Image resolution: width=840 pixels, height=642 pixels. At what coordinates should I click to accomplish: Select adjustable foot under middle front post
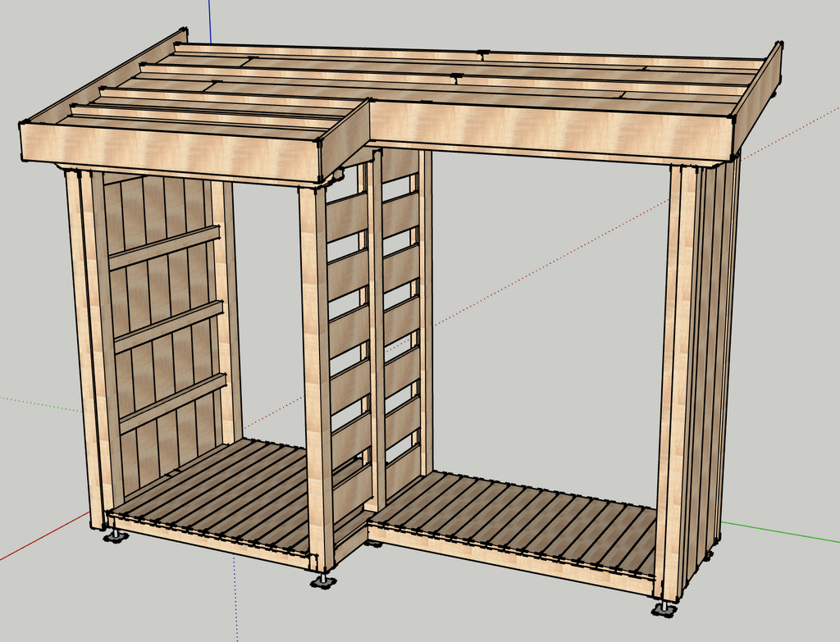322,581
